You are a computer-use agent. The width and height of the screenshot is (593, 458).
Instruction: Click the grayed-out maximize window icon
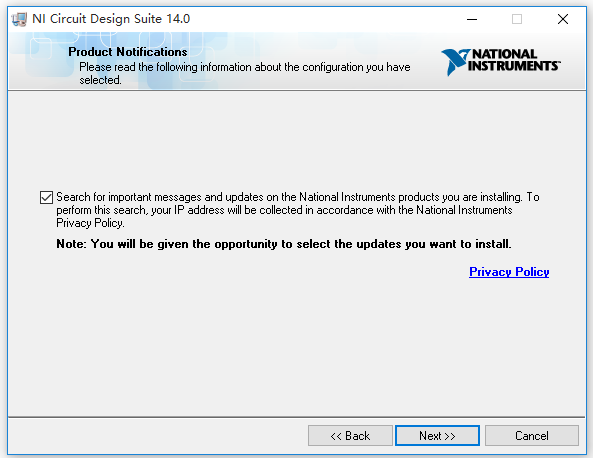tap(517, 19)
